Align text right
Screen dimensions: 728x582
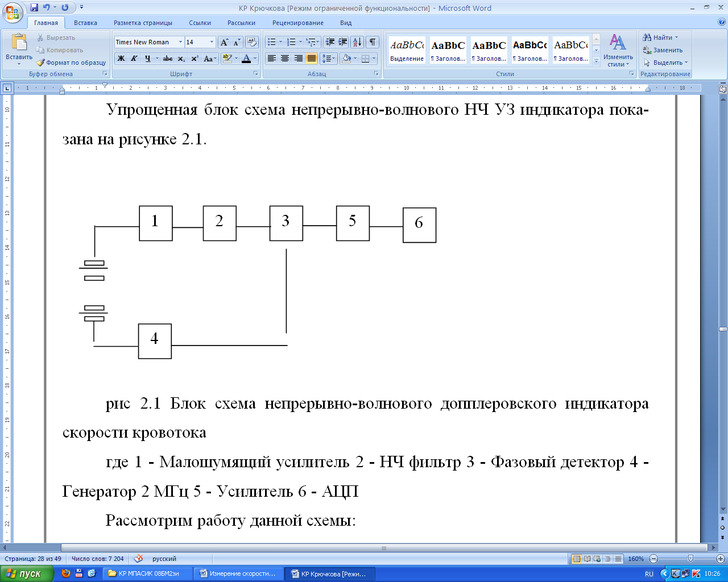coord(298,59)
